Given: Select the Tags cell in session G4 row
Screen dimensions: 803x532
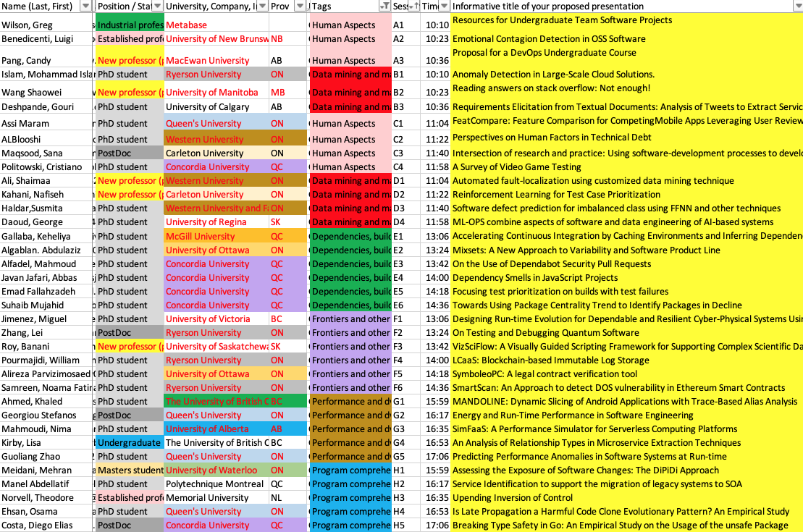Looking at the screenshot, I should point(350,443).
